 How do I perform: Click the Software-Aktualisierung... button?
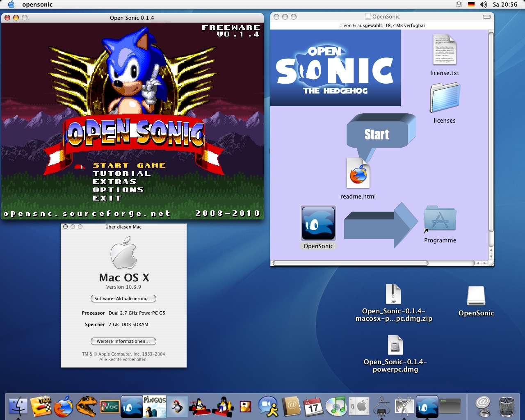pos(123,299)
